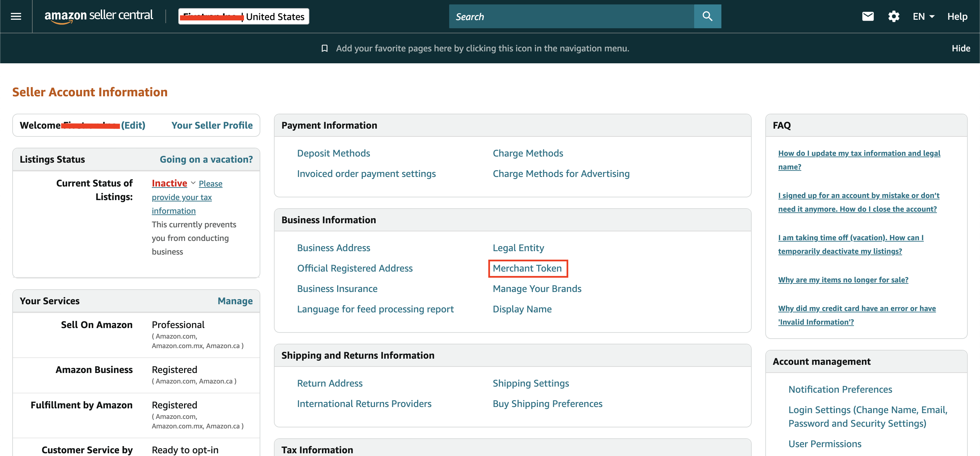Viewport: 980px width, 456px height.
Task: Click Manage next to Your Services
Action: pyautogui.click(x=235, y=301)
